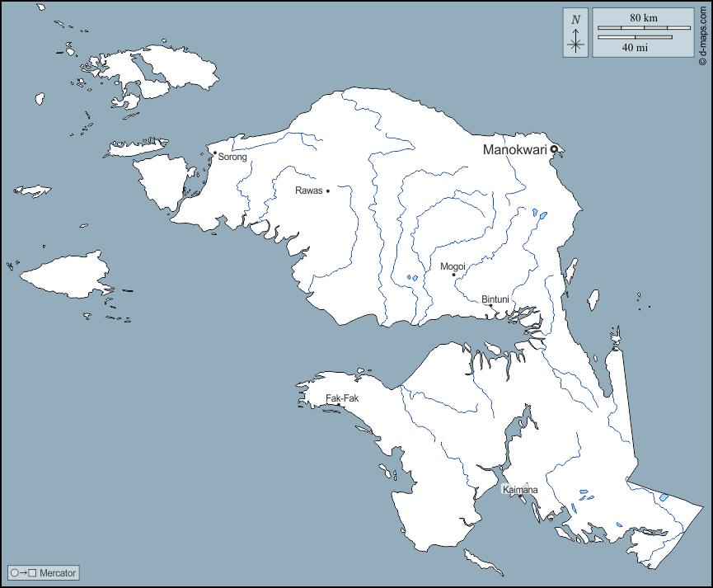
Task: Click the north compass rose icon
Action: [x=576, y=45]
